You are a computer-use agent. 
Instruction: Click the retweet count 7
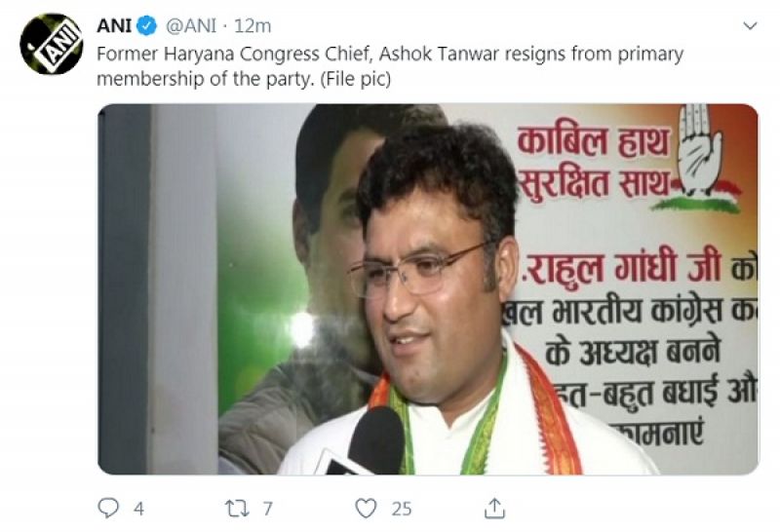pos(268,509)
